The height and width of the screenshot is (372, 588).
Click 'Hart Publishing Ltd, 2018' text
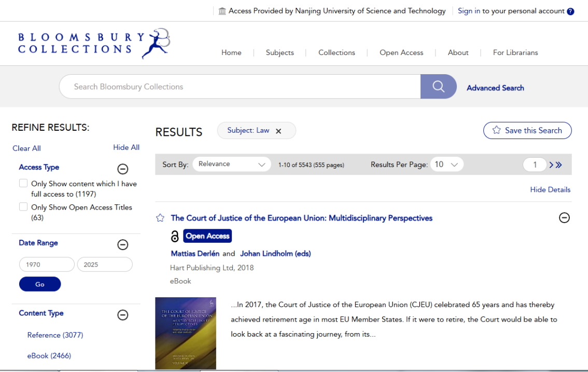tap(212, 268)
